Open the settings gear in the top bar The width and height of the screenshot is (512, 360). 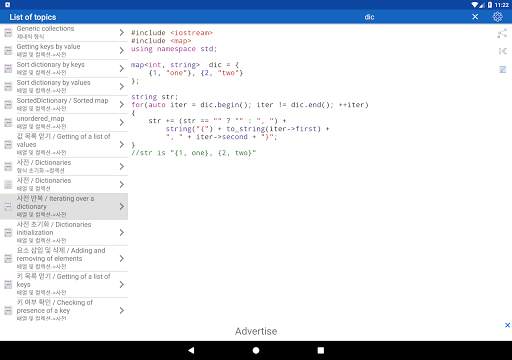(x=497, y=17)
